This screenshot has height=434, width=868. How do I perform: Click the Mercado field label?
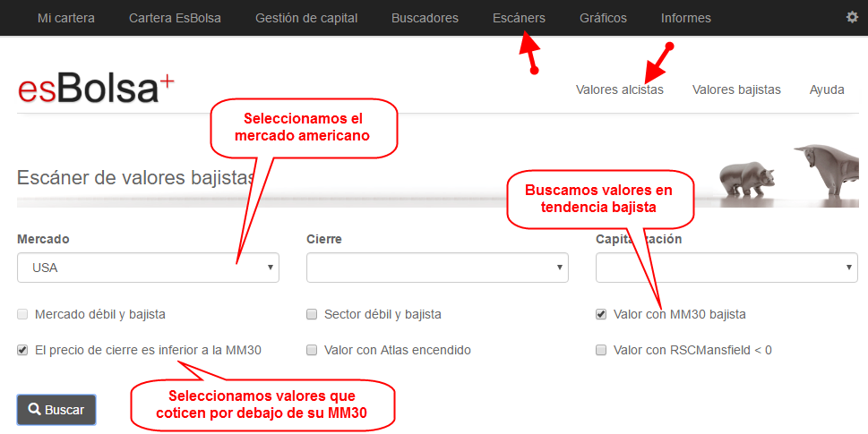[x=43, y=239]
